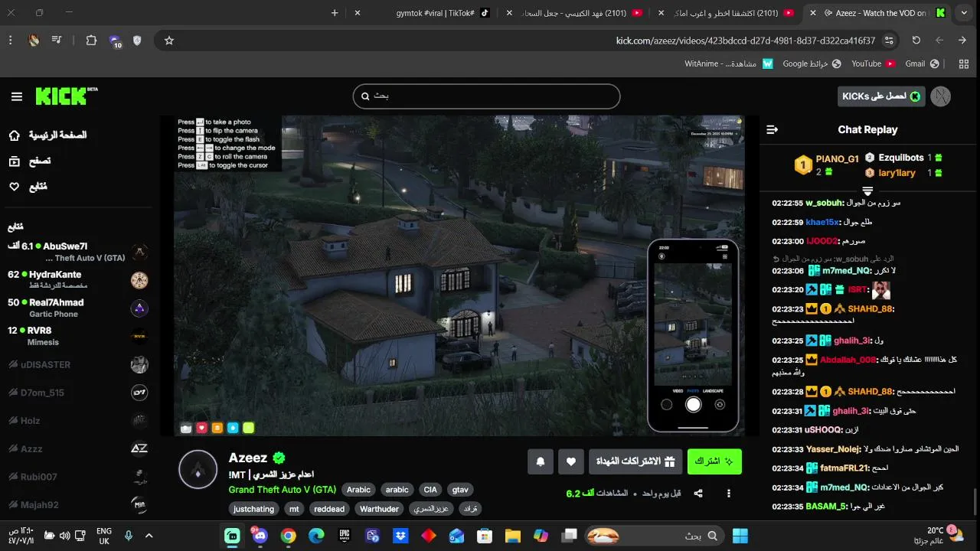Click chat username Yasser_Nolej

[x=833, y=449]
